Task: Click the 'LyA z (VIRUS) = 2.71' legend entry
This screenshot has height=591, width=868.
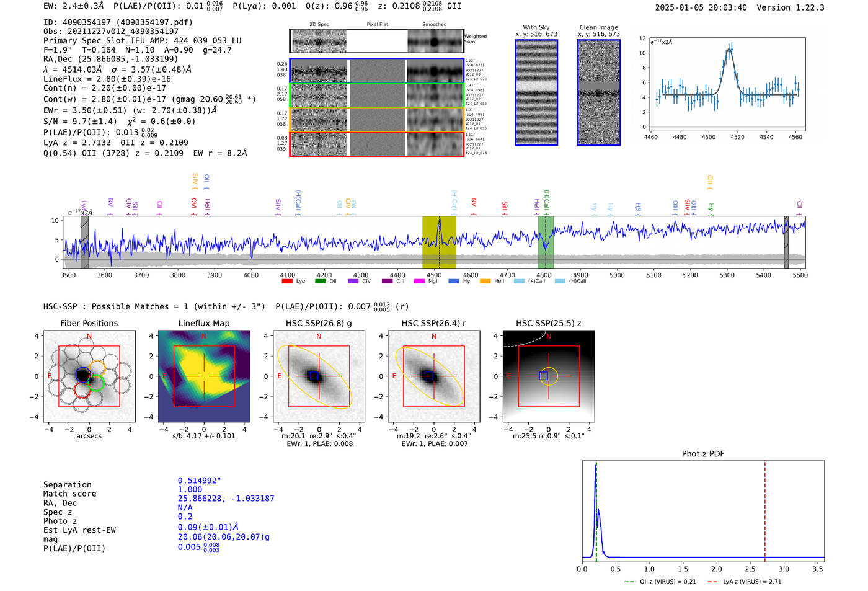Action: pyautogui.click(x=744, y=582)
